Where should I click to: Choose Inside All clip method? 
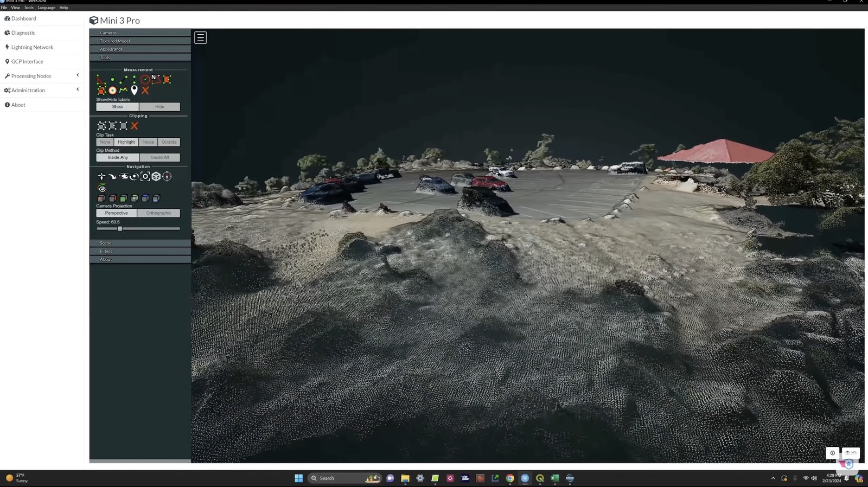tap(160, 157)
